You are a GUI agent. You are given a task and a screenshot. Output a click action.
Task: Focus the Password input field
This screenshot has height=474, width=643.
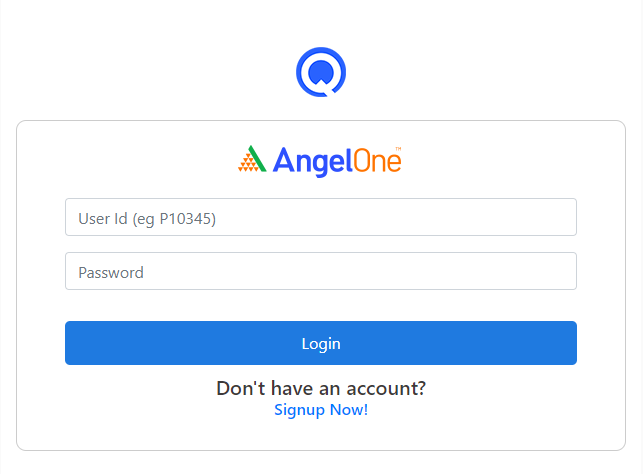point(321,271)
